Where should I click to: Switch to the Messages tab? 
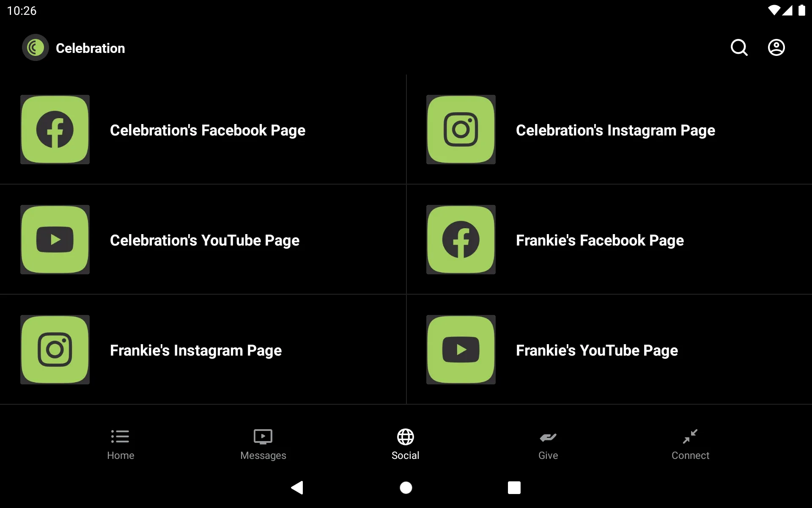(263, 444)
